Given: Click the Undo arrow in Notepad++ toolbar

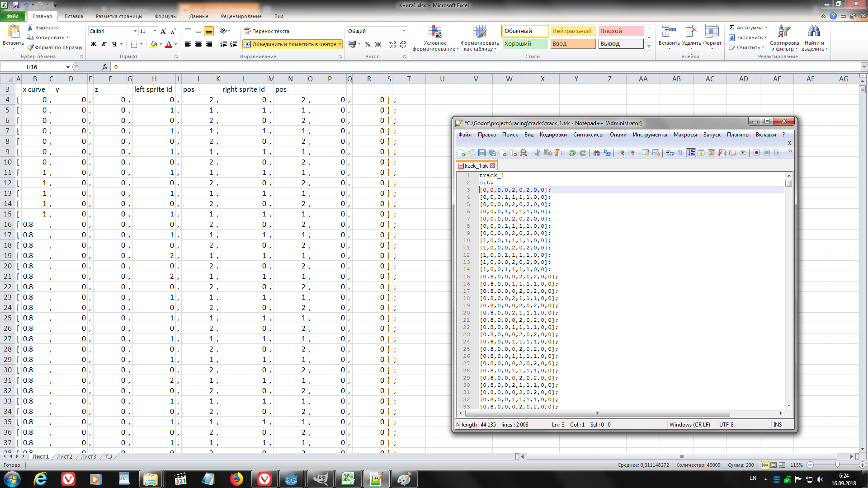Looking at the screenshot, I should pos(572,153).
